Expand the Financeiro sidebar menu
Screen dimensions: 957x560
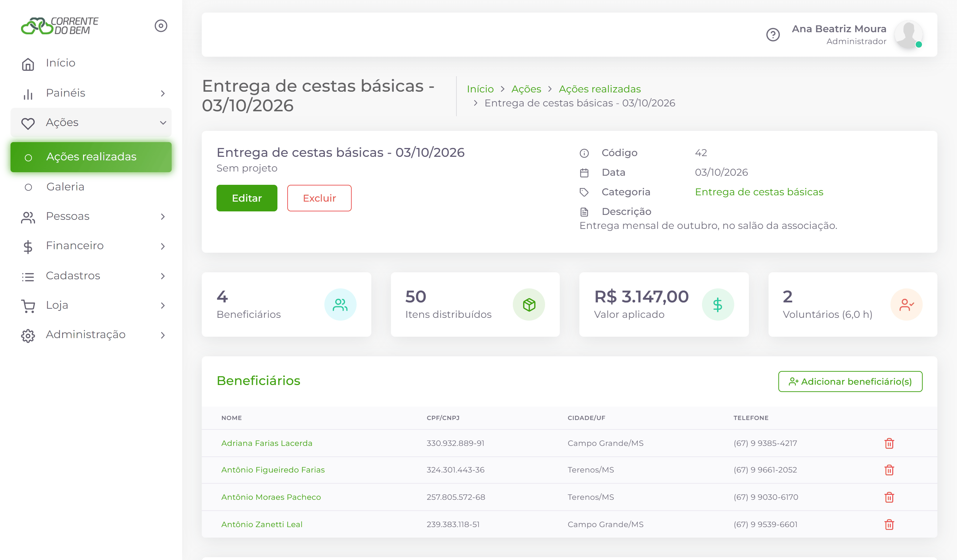(x=91, y=246)
